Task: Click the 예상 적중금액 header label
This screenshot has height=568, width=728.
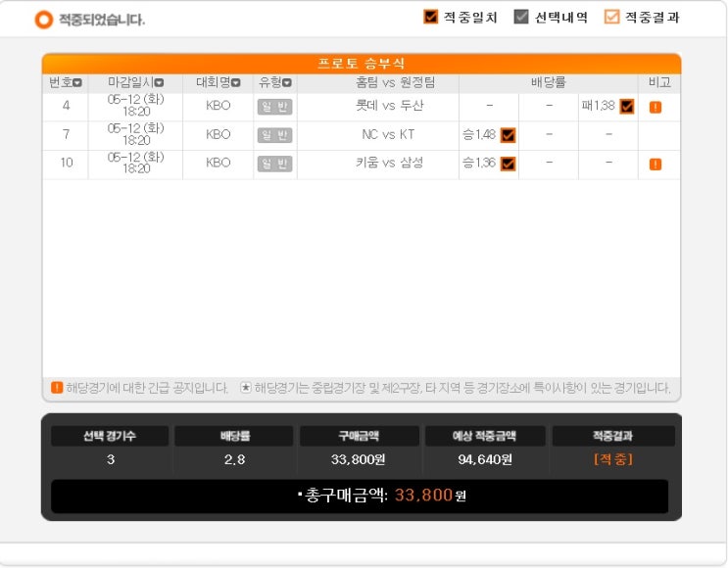Action: [484, 436]
